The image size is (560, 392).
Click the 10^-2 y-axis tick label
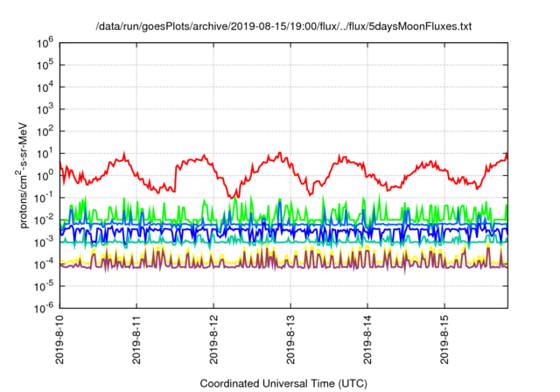(x=45, y=220)
